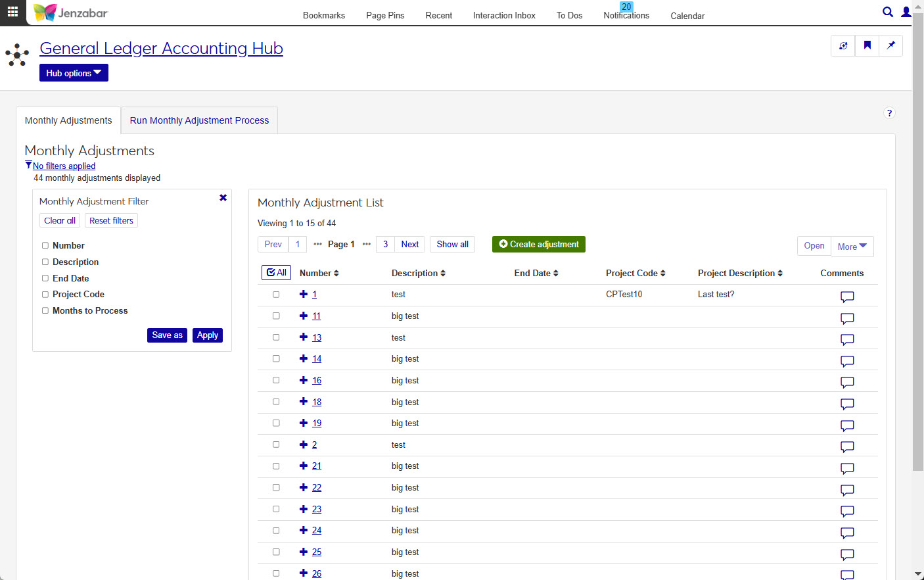Open comments for adjustment 16
924x580 pixels.
tap(847, 382)
